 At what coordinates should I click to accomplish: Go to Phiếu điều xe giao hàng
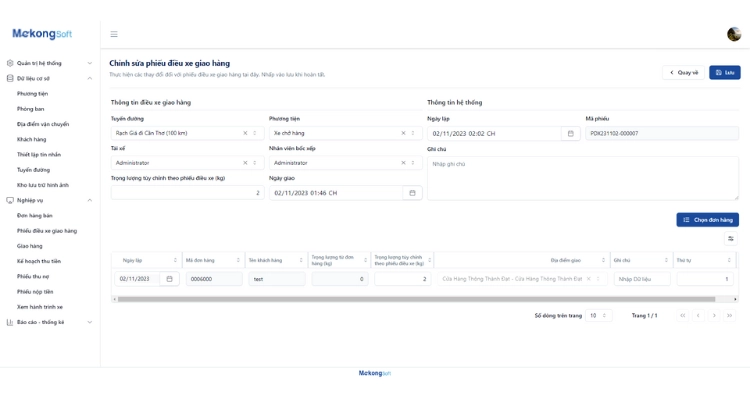coord(47,230)
